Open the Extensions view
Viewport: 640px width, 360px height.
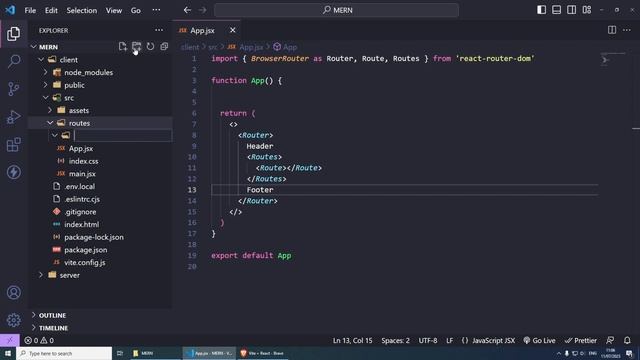point(13,144)
